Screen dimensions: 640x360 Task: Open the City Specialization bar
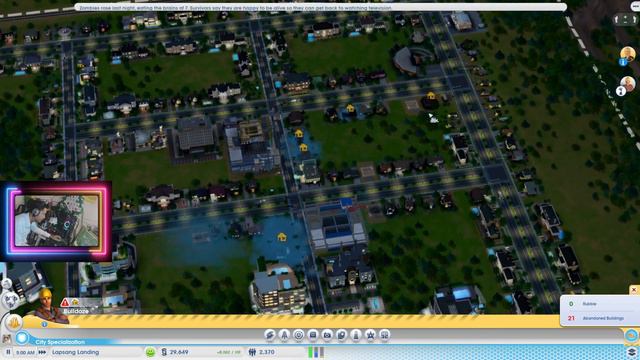point(60,342)
